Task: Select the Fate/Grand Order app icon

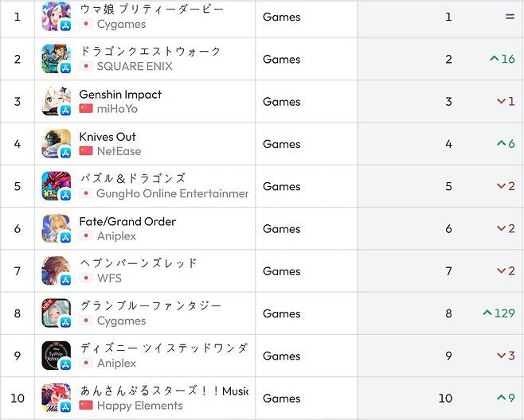Action: pyautogui.click(x=56, y=228)
